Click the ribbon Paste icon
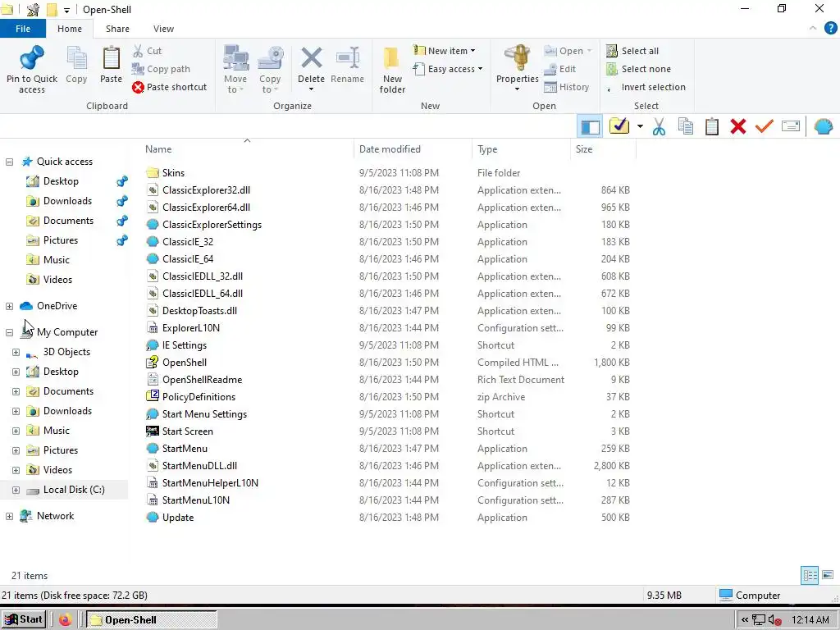 pos(111,58)
